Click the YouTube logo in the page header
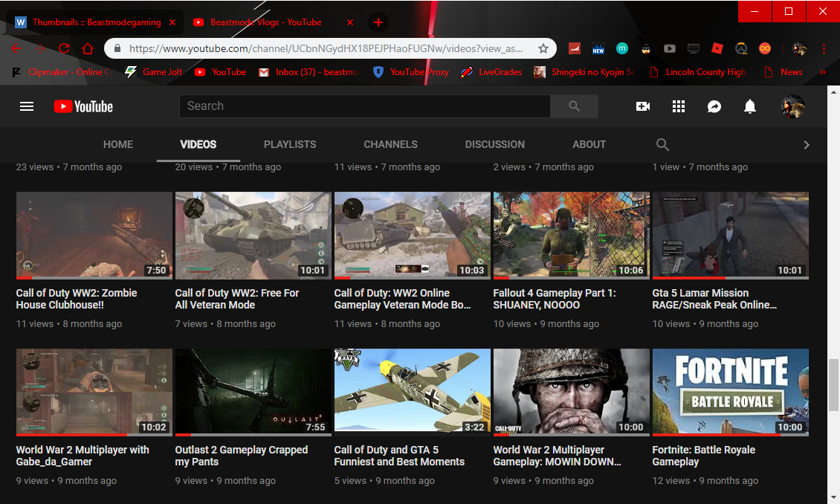 (x=83, y=106)
